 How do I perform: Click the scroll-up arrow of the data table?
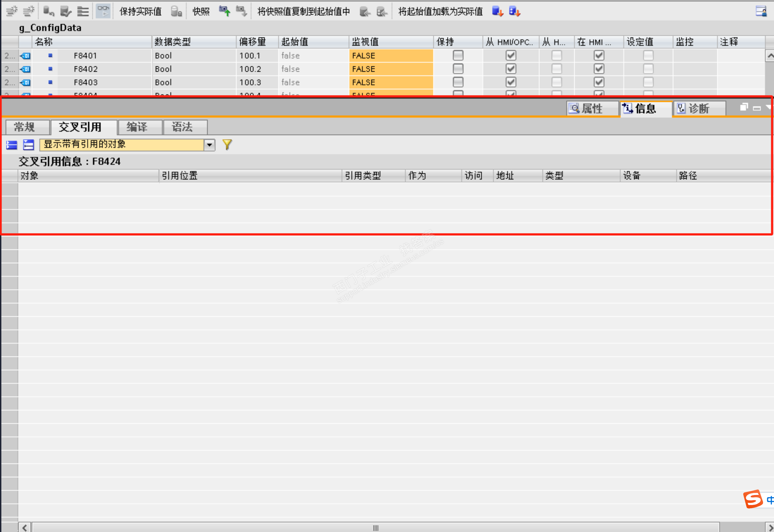click(770, 56)
